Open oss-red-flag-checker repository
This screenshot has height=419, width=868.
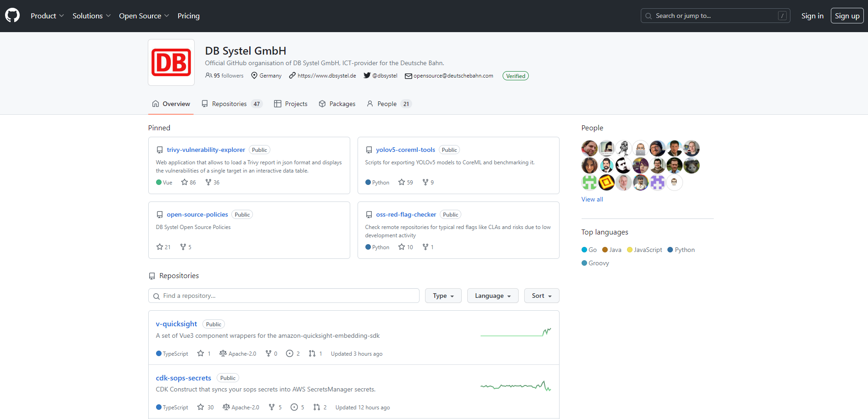pyautogui.click(x=406, y=214)
